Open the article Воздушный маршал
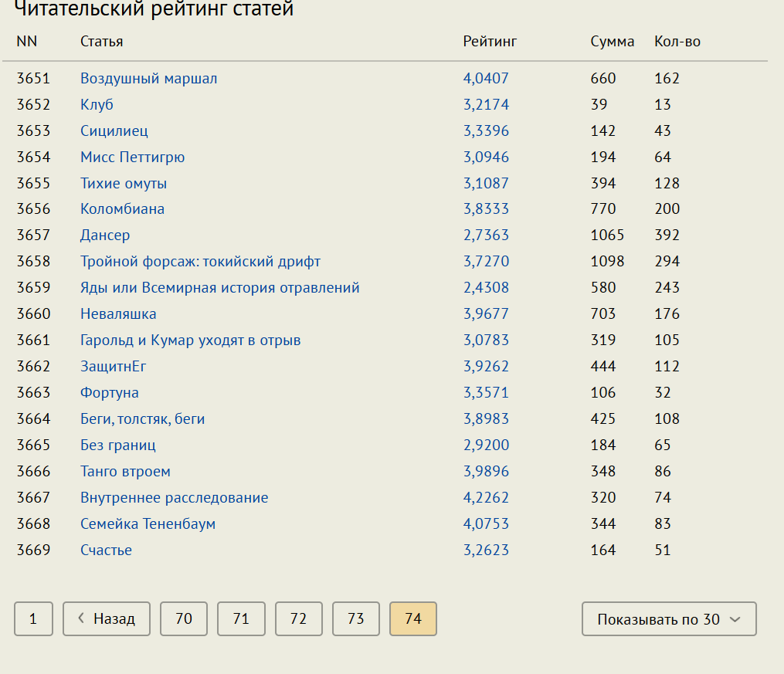 148,79
